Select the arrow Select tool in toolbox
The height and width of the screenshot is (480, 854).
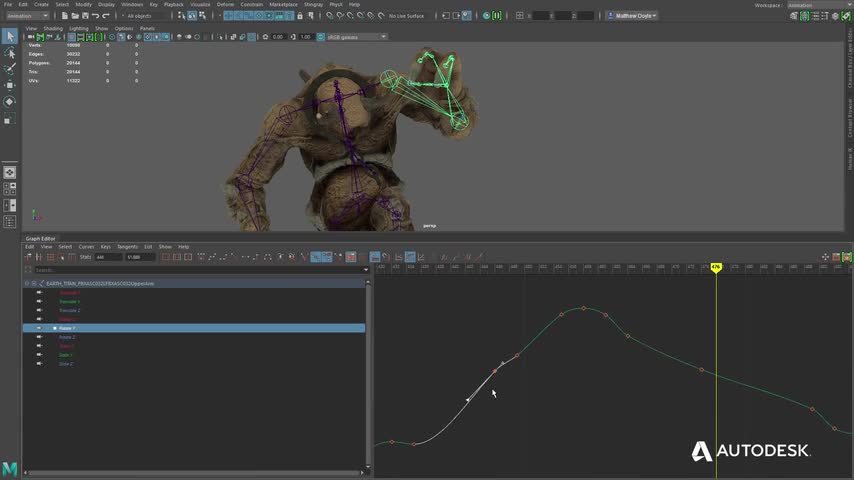[10, 37]
